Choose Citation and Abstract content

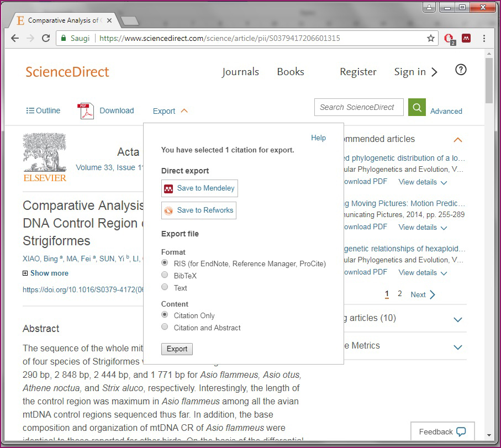pyautogui.click(x=165, y=327)
